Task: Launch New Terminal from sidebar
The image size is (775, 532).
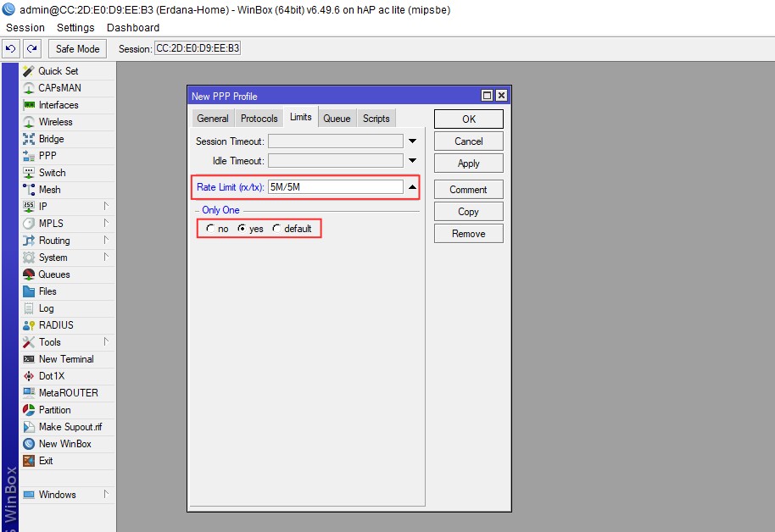Action: coord(29,359)
